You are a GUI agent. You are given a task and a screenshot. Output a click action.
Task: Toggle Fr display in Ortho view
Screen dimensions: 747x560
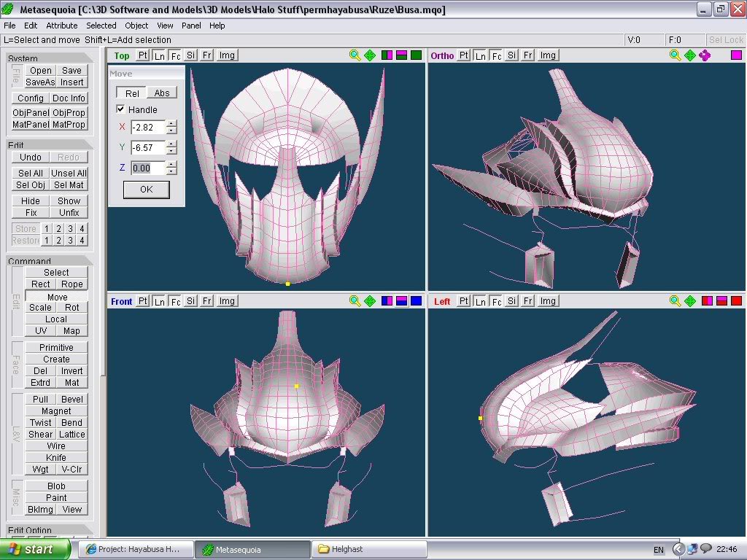coord(528,55)
